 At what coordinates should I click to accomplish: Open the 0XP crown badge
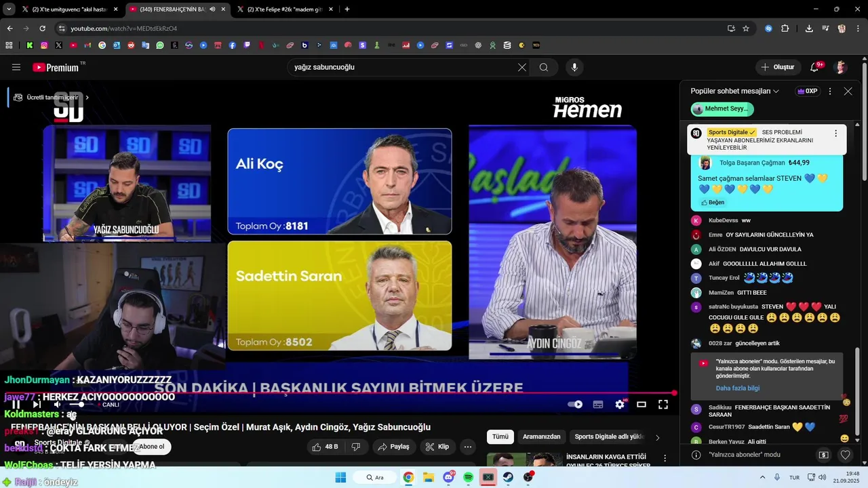tap(807, 91)
